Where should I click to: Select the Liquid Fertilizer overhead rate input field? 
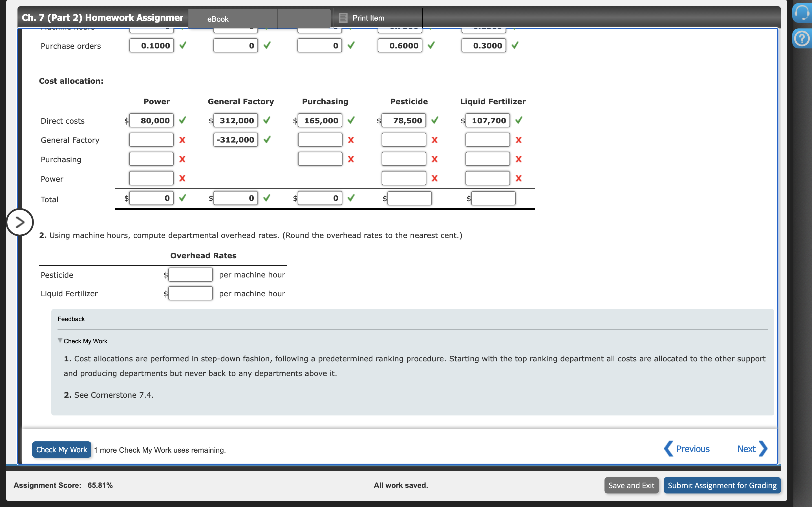pyautogui.click(x=190, y=293)
